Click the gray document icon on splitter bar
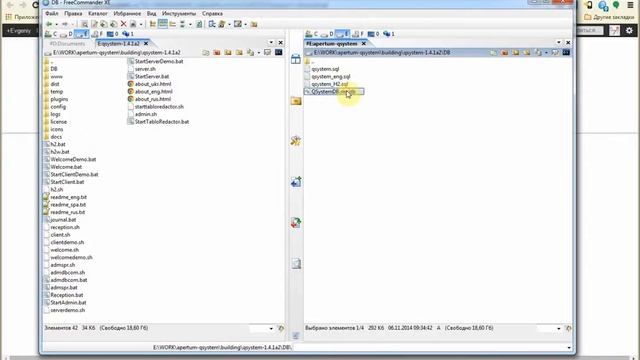This screenshot has height=360, width=640. click(x=296, y=264)
